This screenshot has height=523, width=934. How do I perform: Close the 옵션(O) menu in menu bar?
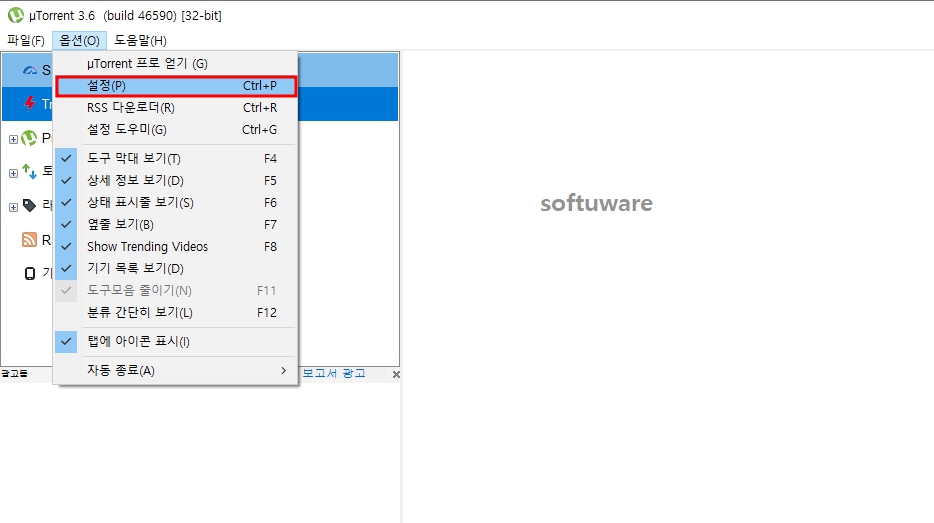click(x=79, y=41)
